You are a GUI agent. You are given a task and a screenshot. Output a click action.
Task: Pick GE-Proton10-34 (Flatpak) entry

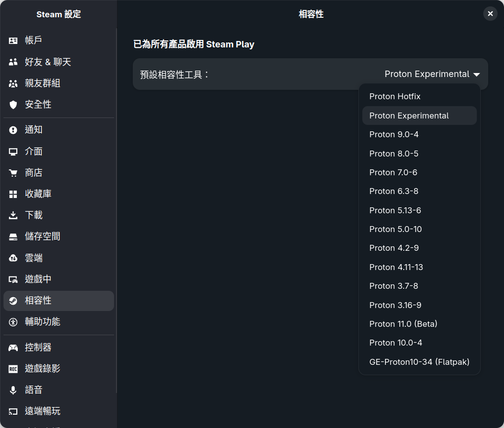click(419, 362)
